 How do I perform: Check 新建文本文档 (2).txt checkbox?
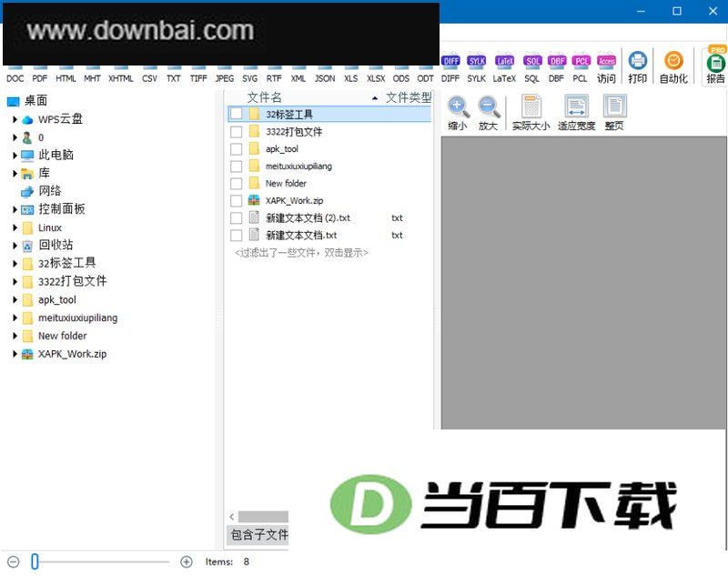click(237, 217)
